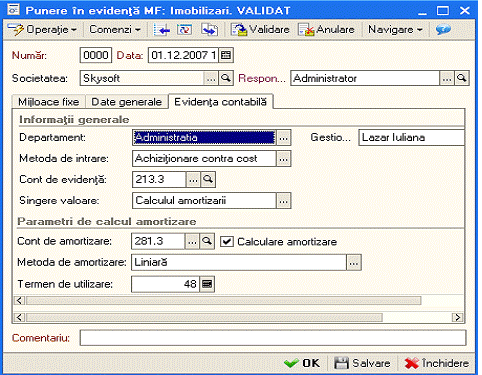Open the Navigare dropdown menu
The image size is (482, 375).
coord(395,30)
